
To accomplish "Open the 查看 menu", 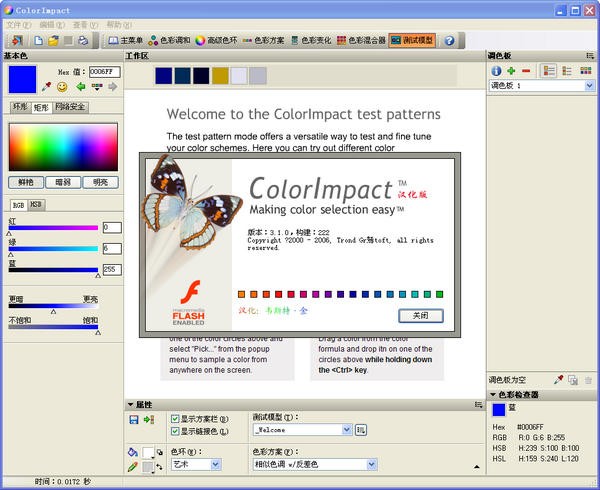I will pyautogui.click(x=85, y=25).
